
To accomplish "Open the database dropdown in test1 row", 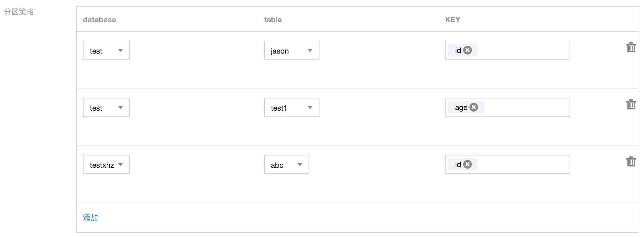I will click(x=106, y=107).
